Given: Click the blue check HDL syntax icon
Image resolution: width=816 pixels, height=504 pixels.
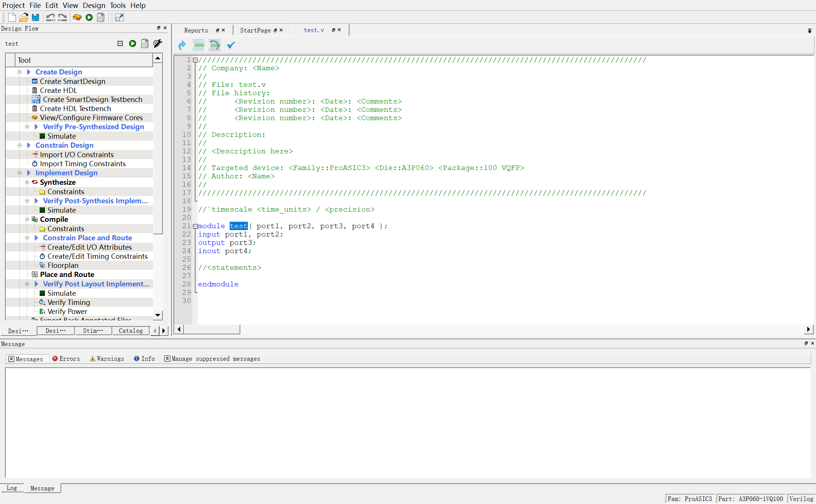Looking at the screenshot, I should [x=231, y=45].
